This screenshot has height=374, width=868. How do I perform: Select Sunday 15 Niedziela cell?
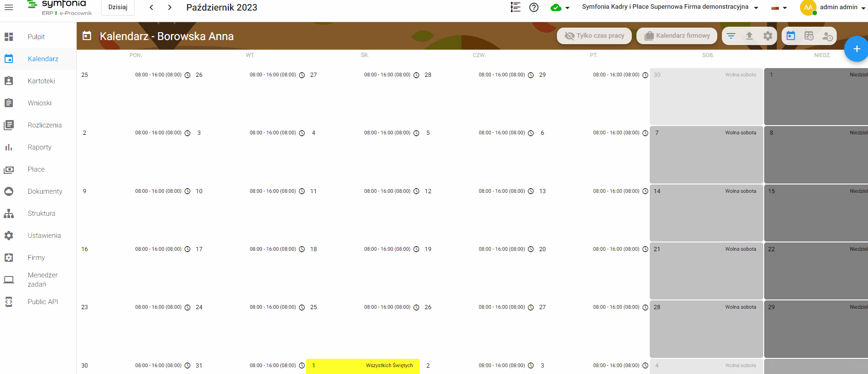[816, 213]
